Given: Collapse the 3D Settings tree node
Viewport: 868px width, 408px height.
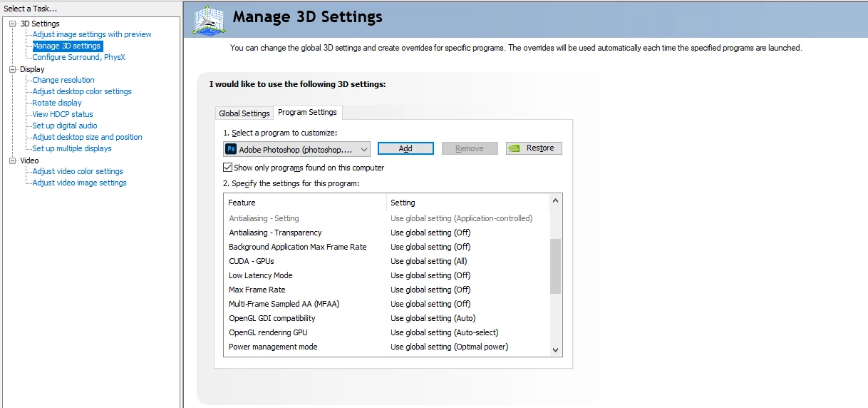Looking at the screenshot, I should coord(12,24).
